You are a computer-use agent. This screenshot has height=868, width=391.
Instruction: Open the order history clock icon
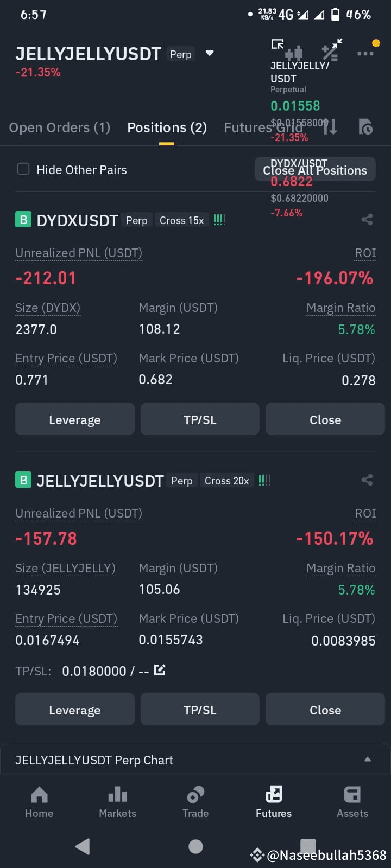coord(365,127)
